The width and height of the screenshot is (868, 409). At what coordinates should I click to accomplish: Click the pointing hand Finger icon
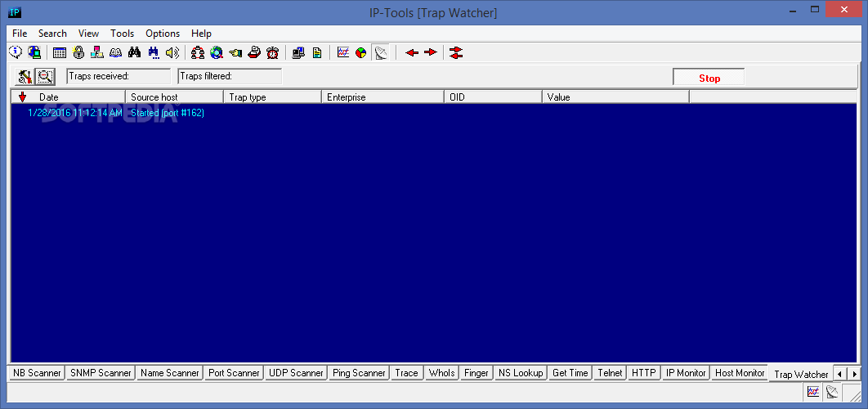pos(235,52)
